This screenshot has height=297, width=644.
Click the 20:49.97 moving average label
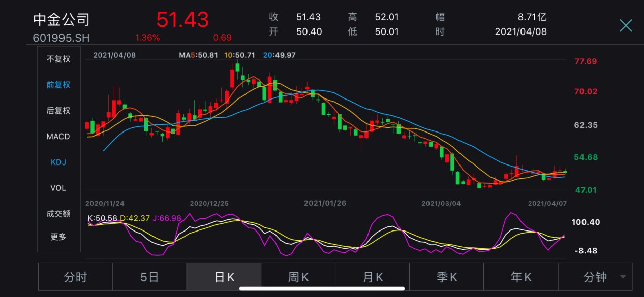click(x=280, y=55)
